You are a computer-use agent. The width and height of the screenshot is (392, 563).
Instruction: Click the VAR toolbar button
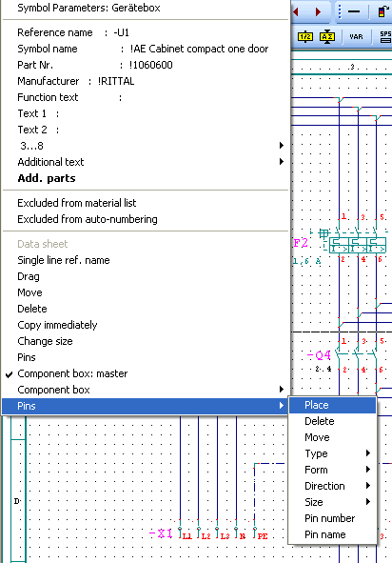[x=356, y=36]
